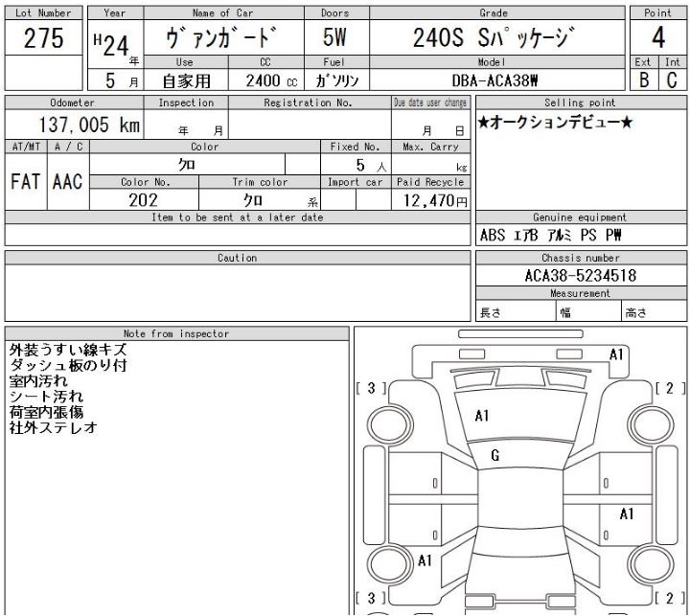Viewport: 690px width, 616px height.
Task: Click the car name ヴァンガード
Action: click(221, 37)
